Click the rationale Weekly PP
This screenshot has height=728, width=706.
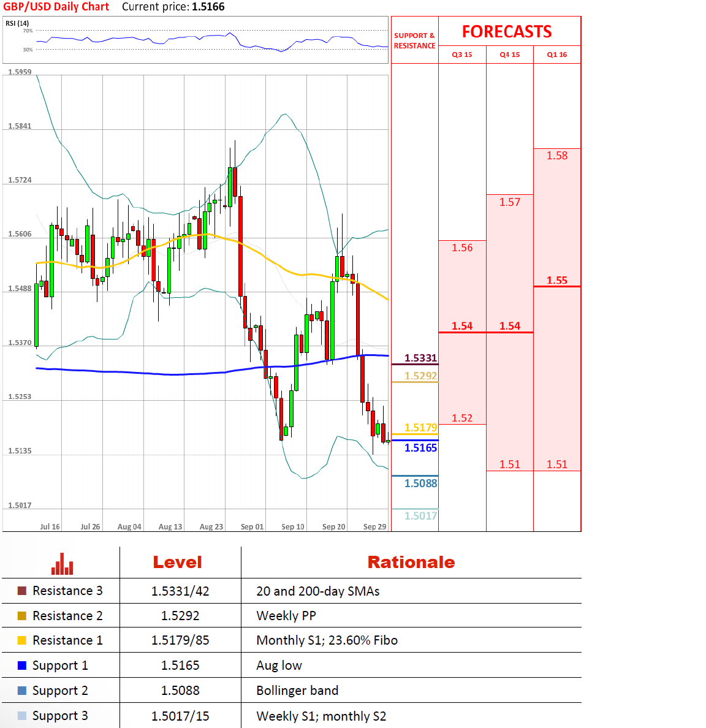(286, 616)
